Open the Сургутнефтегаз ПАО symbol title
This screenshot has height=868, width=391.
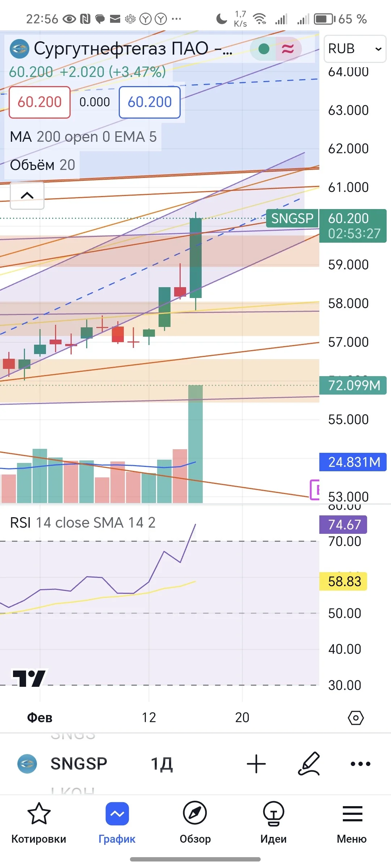pyautogui.click(x=133, y=48)
